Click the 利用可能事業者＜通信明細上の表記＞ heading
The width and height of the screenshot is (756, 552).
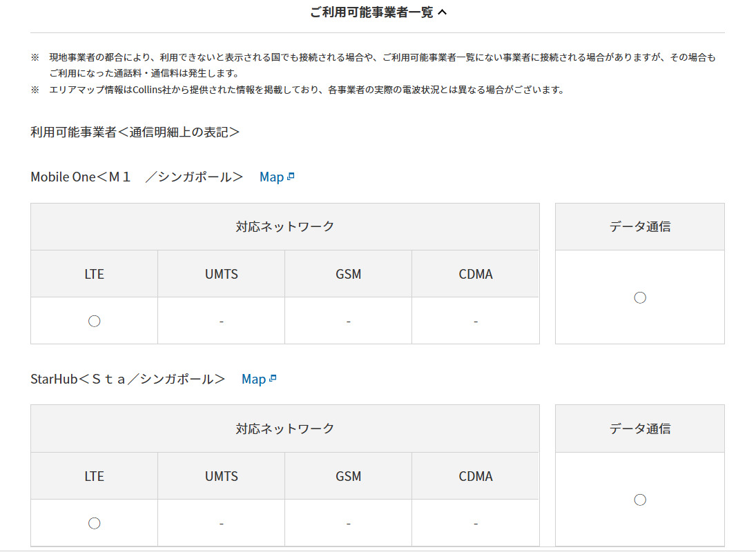[x=135, y=132]
